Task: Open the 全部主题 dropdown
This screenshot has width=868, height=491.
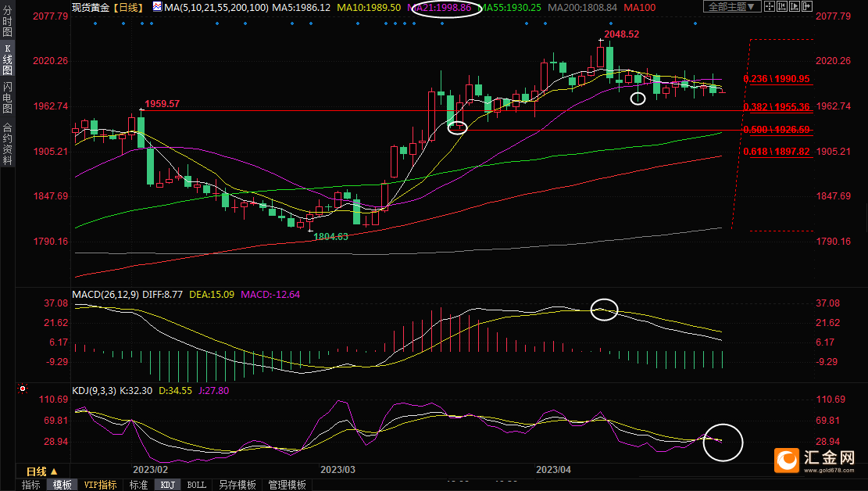Action: pos(732,7)
